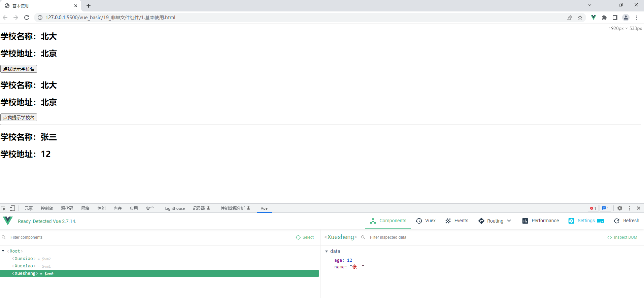Viewport: 644px width, 298px height.
Task: Switch to the 内存 DevTools tab
Action: [x=118, y=208]
